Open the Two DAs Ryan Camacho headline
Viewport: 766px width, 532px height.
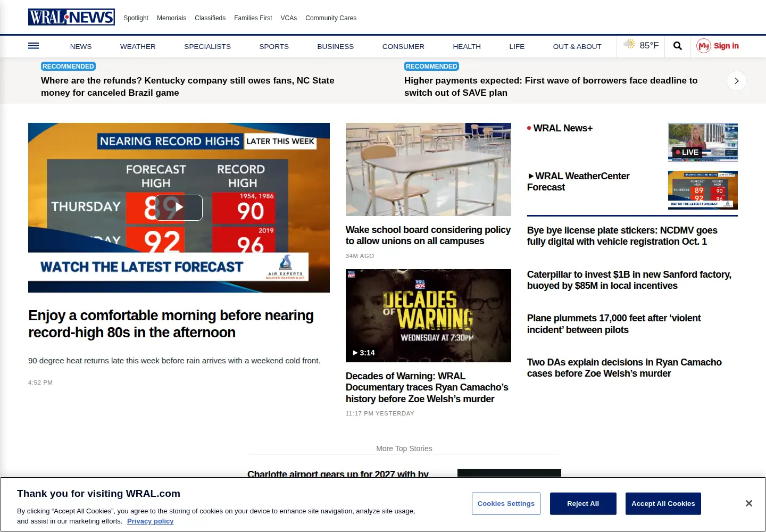coord(624,368)
